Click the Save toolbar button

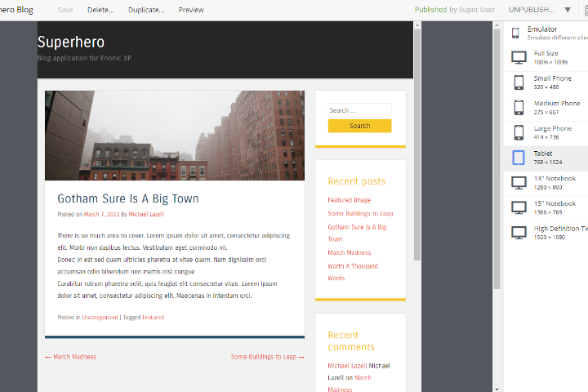pos(65,10)
